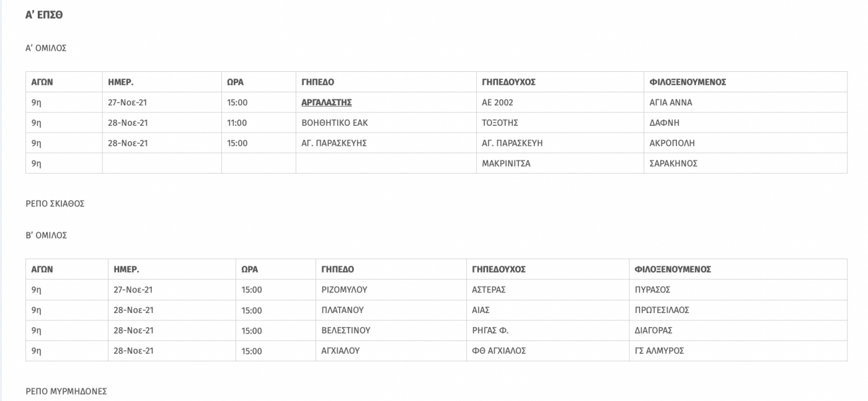Click the ΒΟΗΘΗΤΙΚΟ ΕΑΚ stadium cell
Screen dimensions: 868x401
click(386, 123)
